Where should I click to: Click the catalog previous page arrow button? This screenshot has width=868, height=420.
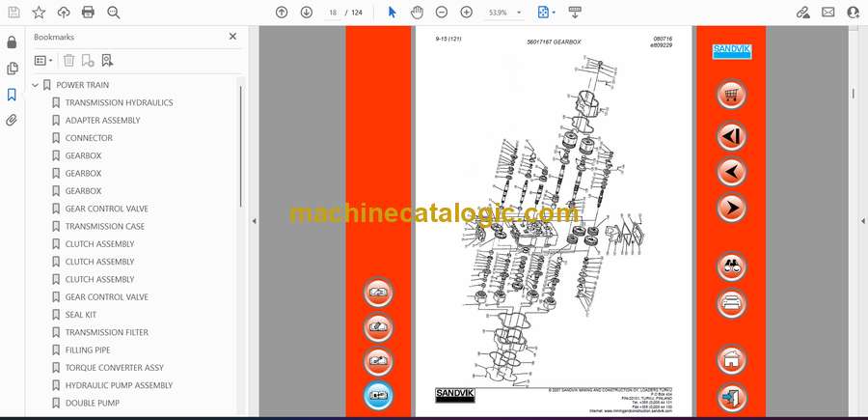731,172
